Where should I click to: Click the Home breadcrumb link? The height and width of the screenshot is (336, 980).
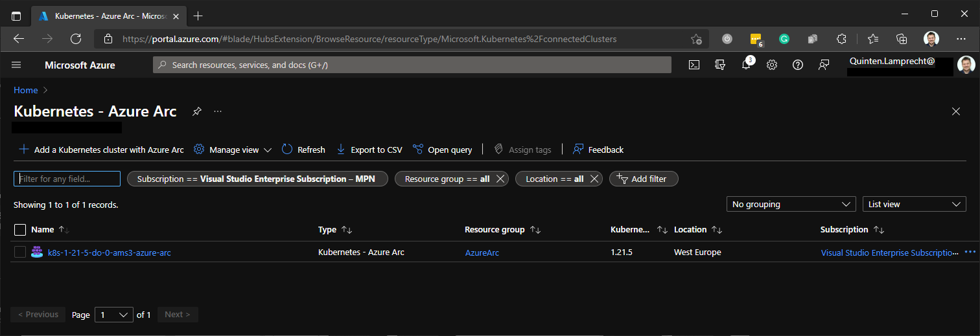(x=26, y=90)
